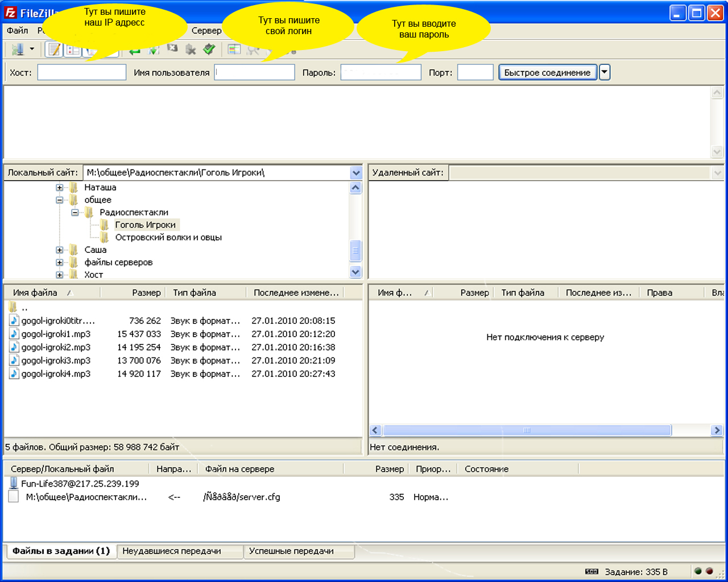The width and height of the screenshot is (728, 582).
Task: Select the /Ñåðâåð/server.cfg queue entry
Action: pos(242,497)
